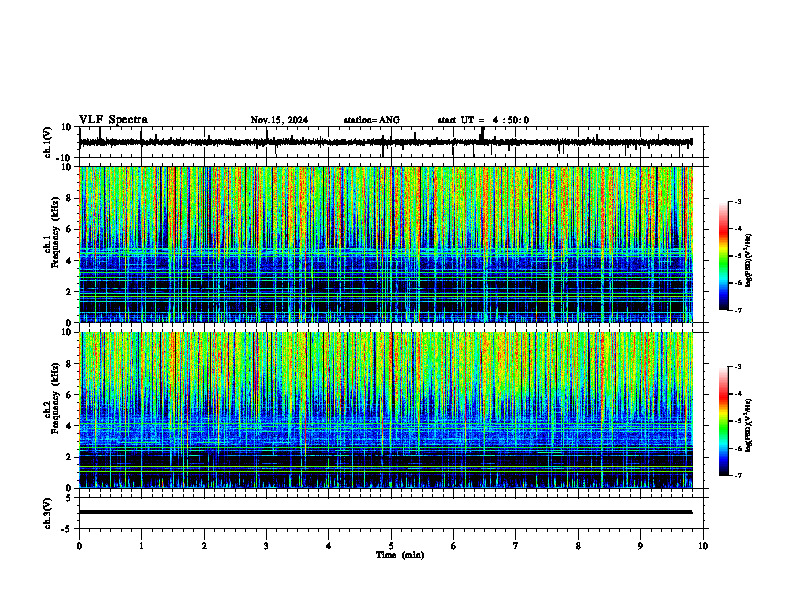Click time axis tick label '7'

pyautogui.click(x=516, y=546)
